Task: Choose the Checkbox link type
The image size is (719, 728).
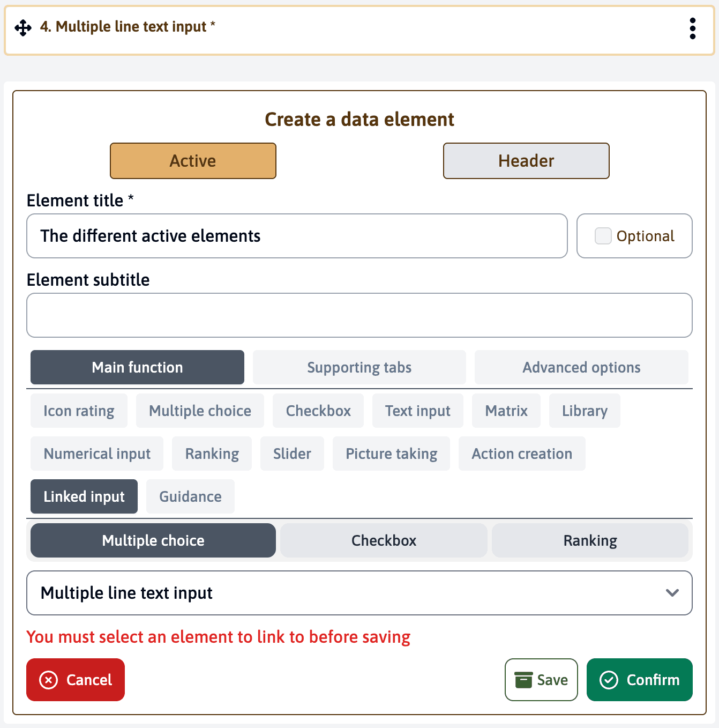Action: tap(384, 540)
